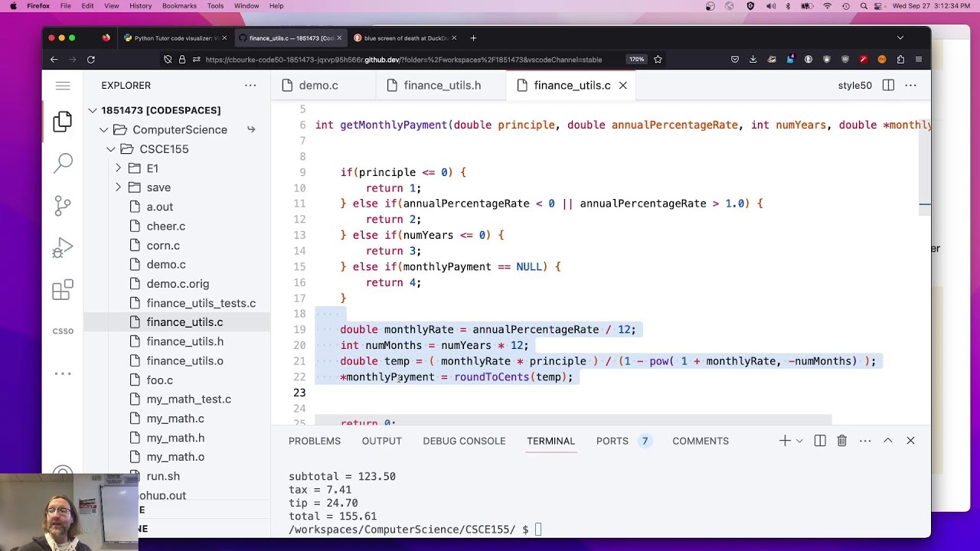Reset the 170% zoom level badge
The height and width of the screenshot is (551, 980).
click(636, 60)
